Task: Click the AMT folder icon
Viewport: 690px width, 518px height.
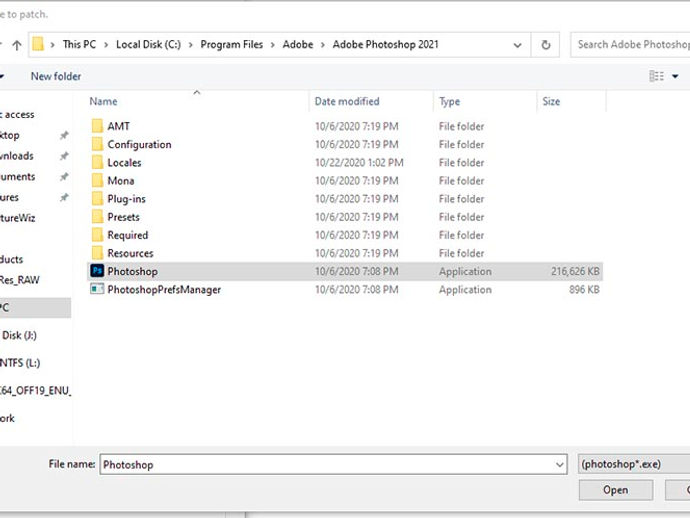Action: [x=97, y=126]
